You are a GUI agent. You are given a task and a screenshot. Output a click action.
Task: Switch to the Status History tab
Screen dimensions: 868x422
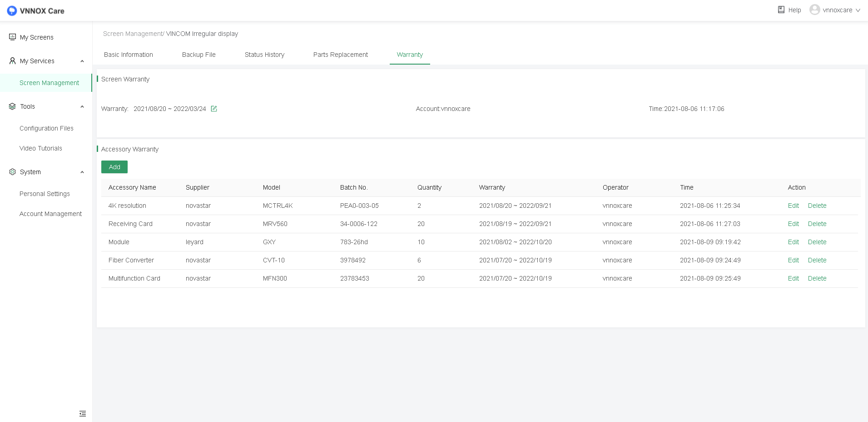click(x=264, y=55)
